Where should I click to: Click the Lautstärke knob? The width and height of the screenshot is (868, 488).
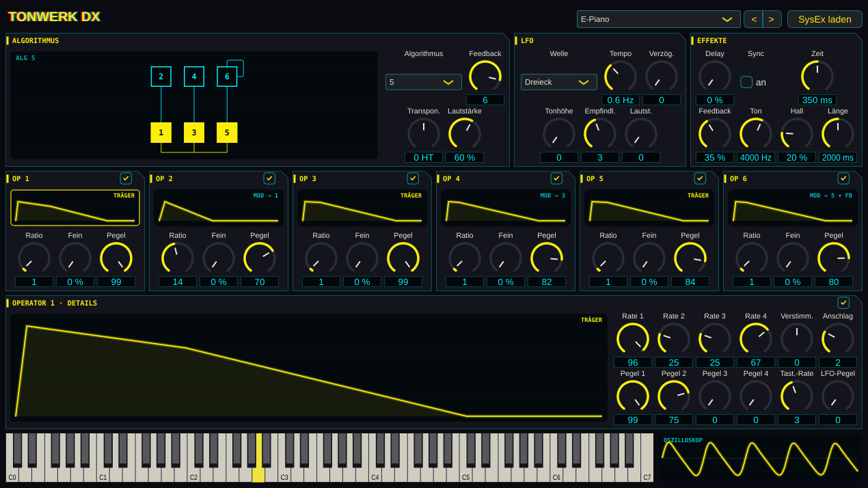(x=465, y=134)
